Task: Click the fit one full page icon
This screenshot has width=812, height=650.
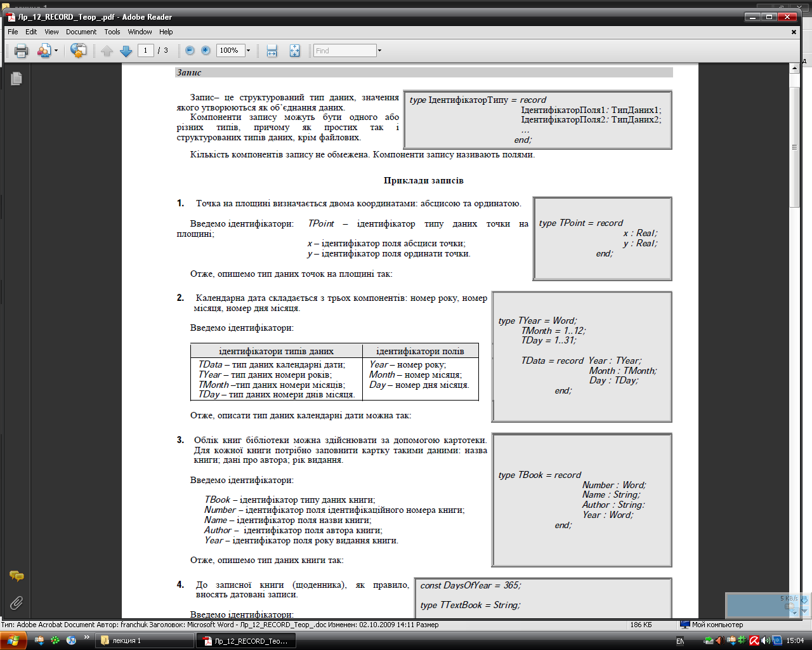Action: pyautogui.click(x=294, y=51)
